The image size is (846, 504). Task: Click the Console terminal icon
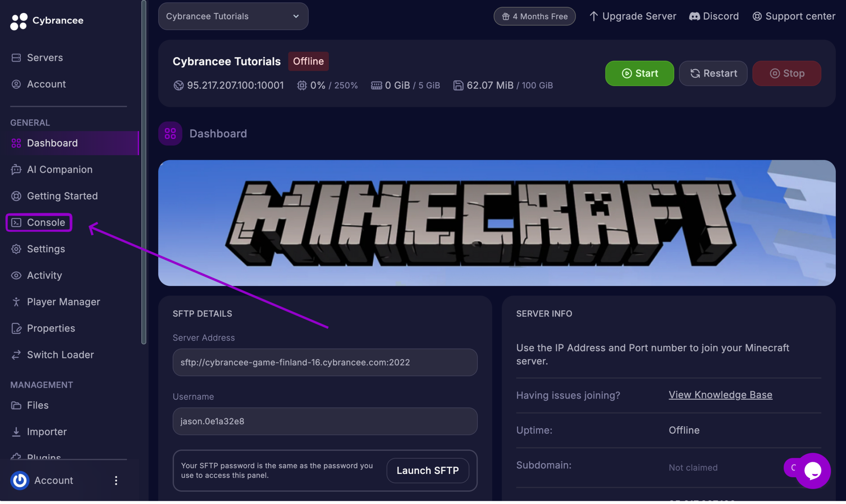pyautogui.click(x=16, y=223)
